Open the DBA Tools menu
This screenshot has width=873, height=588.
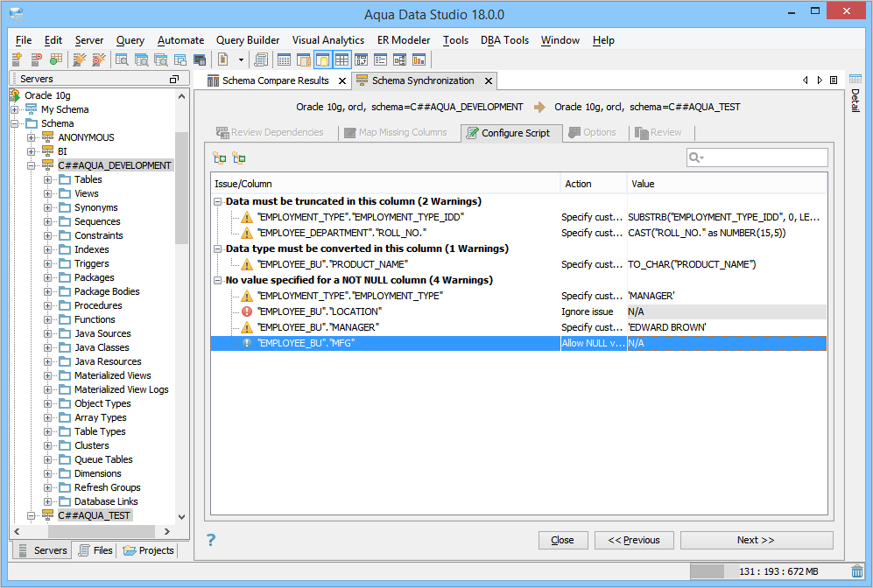[504, 40]
